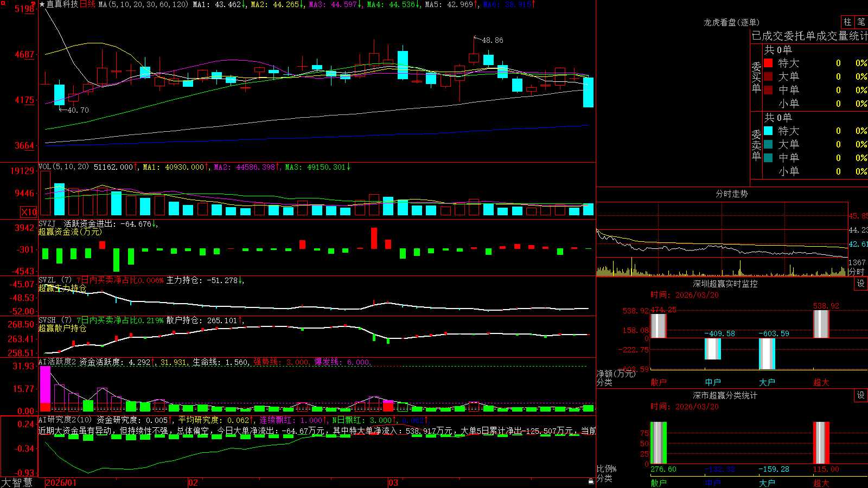Click the 大智慧 logo in bottom-left corner
The width and height of the screenshot is (868, 488).
[x=17, y=483]
